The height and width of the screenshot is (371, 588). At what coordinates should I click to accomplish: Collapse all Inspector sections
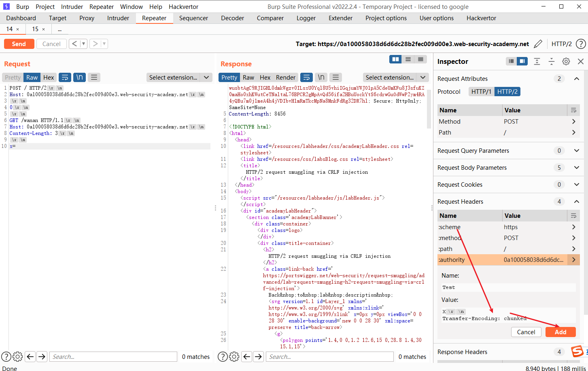point(552,61)
